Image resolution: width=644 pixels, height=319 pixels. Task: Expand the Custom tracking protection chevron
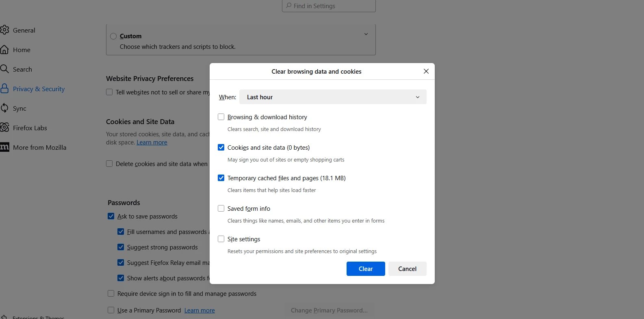click(366, 35)
